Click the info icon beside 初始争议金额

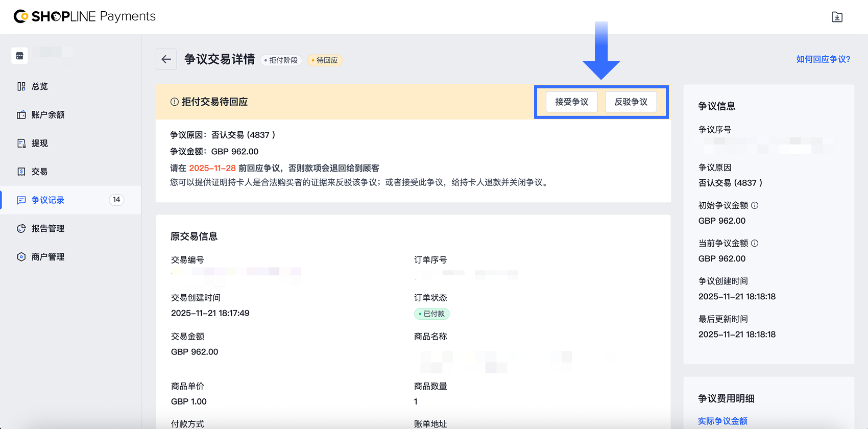(x=755, y=205)
